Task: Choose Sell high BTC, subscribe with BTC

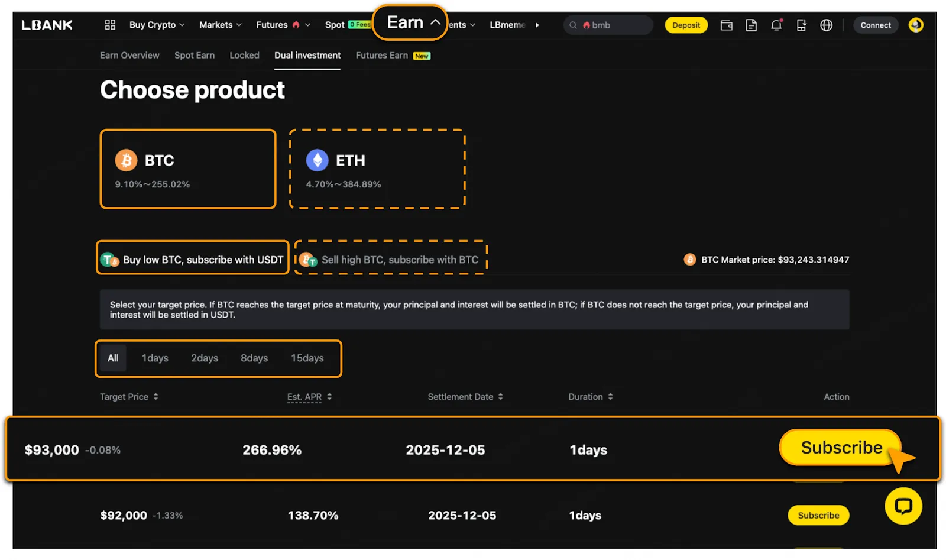Action: pyautogui.click(x=391, y=260)
